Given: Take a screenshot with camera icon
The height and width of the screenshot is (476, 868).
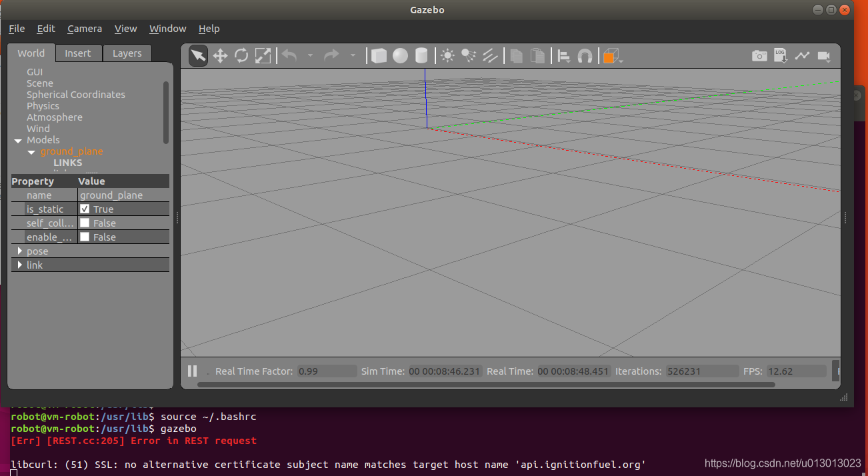Looking at the screenshot, I should pos(759,56).
